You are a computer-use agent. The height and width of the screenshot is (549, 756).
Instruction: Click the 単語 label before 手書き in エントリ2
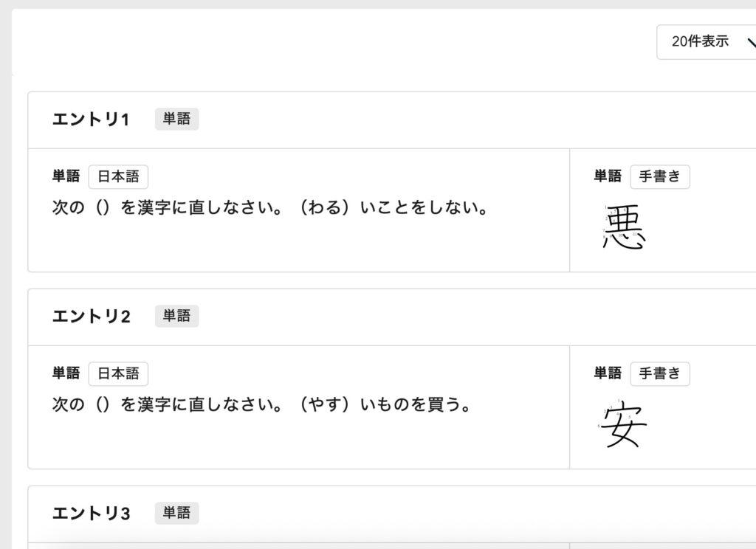608,374
